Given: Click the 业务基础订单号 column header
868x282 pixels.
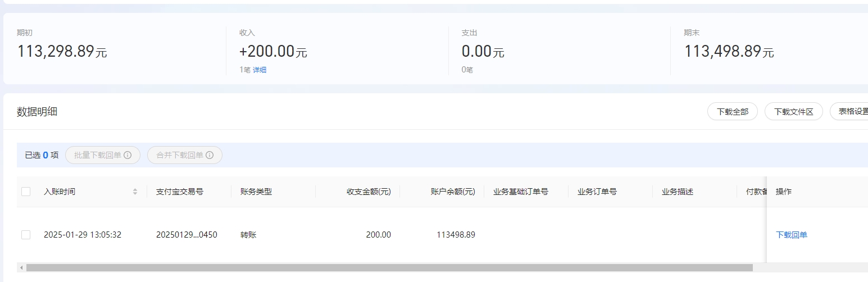Looking at the screenshot, I should [x=521, y=192].
